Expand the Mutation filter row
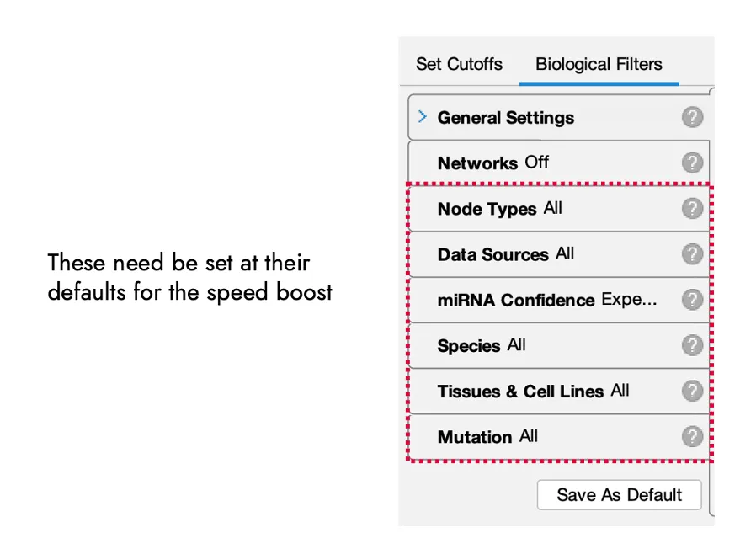 (487, 436)
